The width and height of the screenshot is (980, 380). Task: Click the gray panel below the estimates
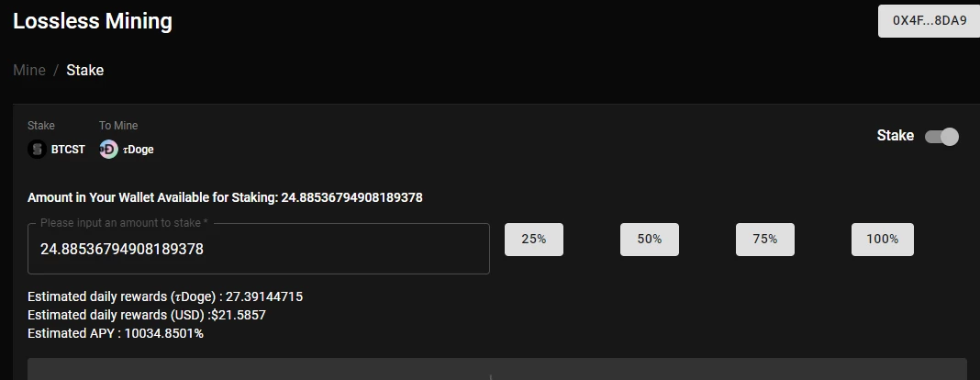(x=496, y=369)
